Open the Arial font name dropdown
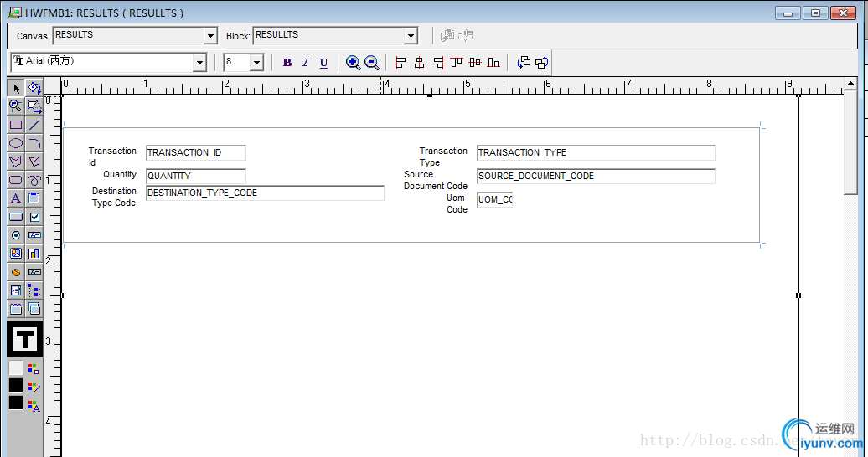868x457 pixels. [199, 63]
